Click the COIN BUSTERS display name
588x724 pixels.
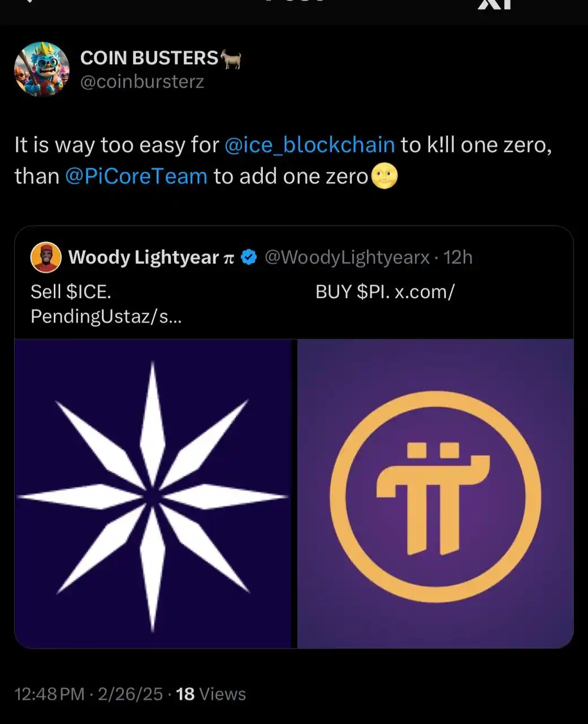coord(150,57)
